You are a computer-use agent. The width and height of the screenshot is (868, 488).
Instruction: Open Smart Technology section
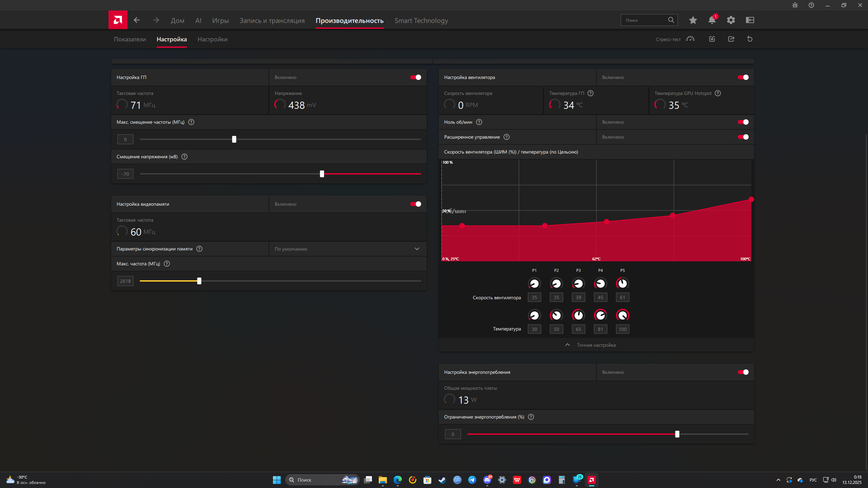(421, 21)
